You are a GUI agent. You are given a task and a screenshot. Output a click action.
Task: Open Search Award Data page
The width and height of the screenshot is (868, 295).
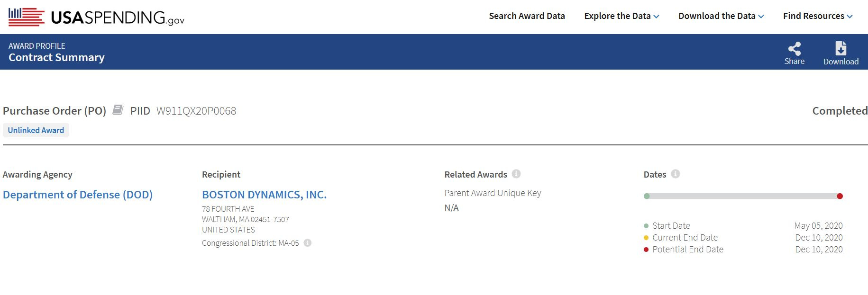pyautogui.click(x=527, y=16)
